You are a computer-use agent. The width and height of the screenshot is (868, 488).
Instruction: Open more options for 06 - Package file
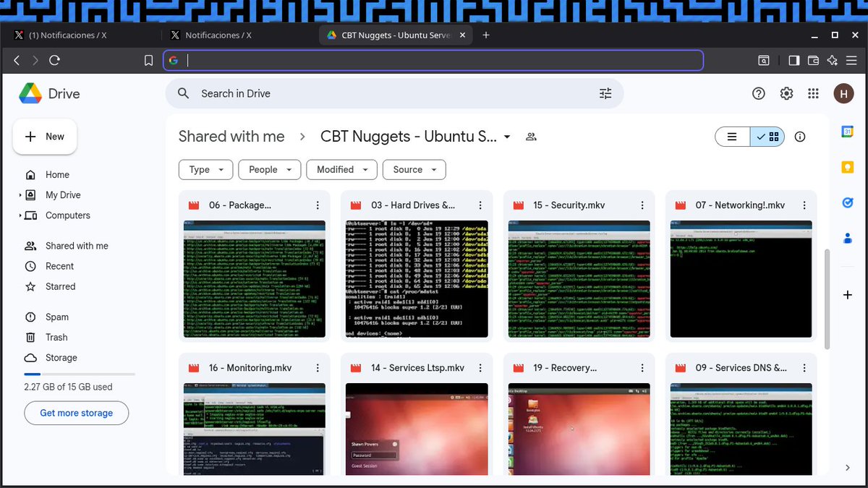pyautogui.click(x=318, y=205)
